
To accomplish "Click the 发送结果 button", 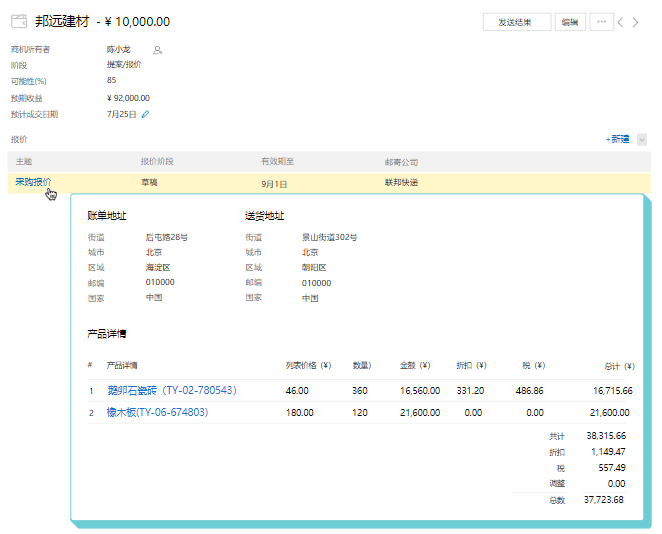I will click(x=516, y=22).
